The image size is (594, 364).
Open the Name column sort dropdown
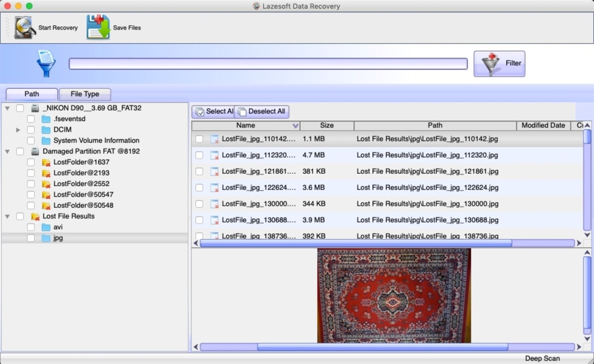point(295,125)
